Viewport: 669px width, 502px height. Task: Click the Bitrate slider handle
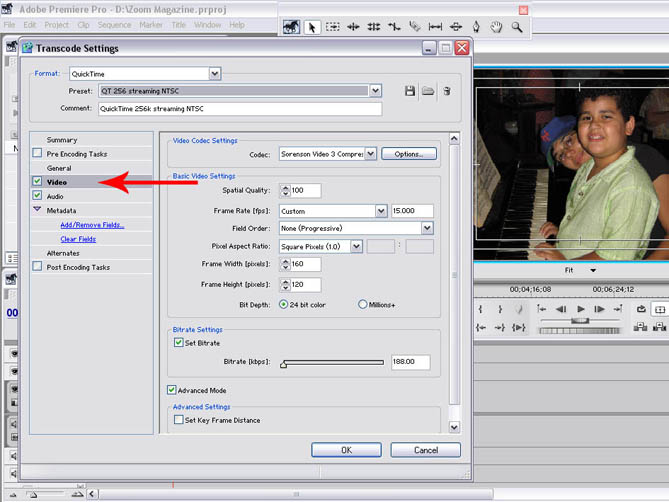(283, 365)
